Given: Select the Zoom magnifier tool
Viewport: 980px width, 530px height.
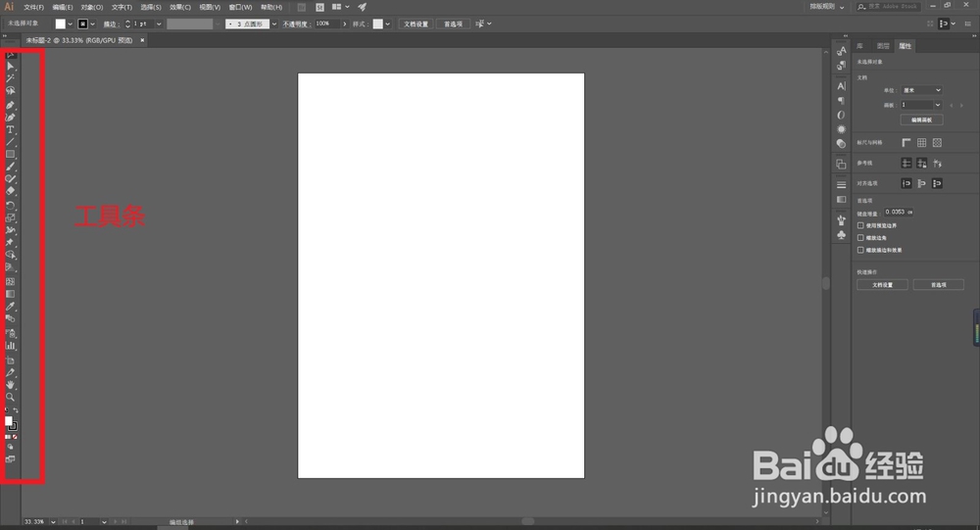Looking at the screenshot, I should pyautogui.click(x=11, y=397).
